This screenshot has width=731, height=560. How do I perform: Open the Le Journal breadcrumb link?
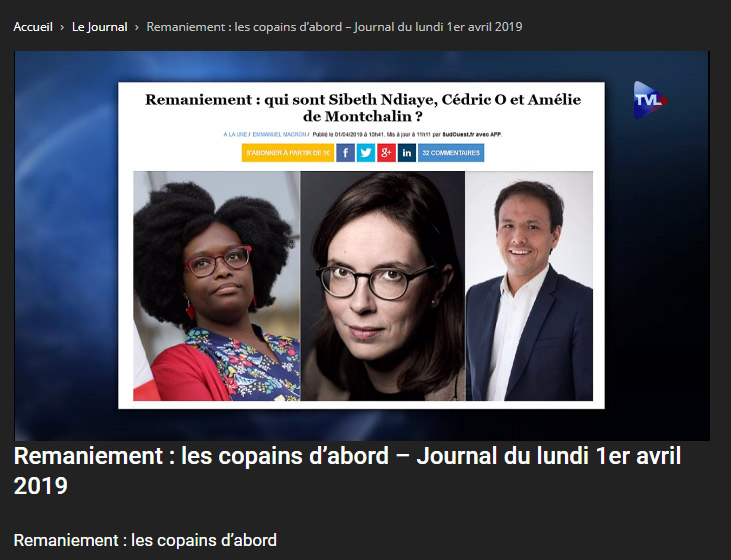(99, 27)
